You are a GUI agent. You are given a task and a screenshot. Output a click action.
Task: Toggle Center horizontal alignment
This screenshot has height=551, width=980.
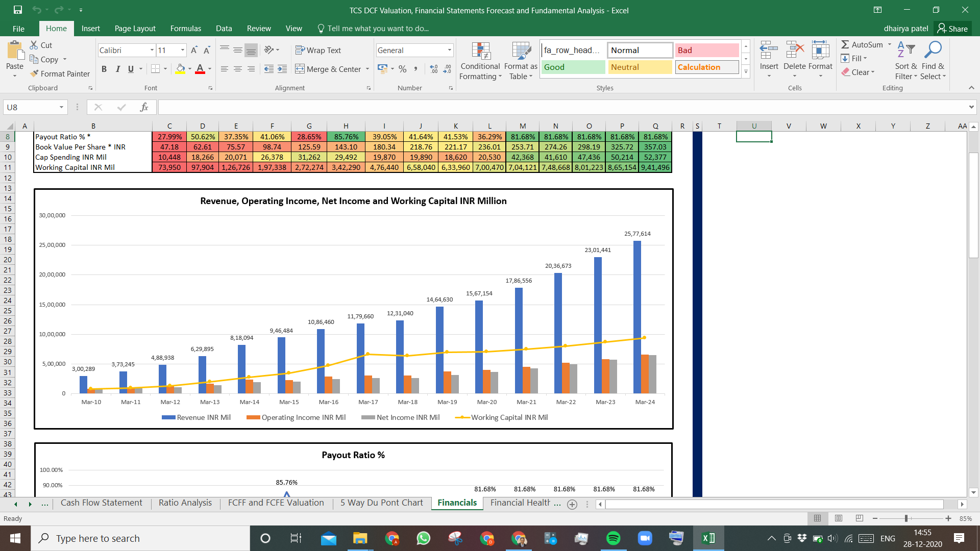(x=237, y=69)
